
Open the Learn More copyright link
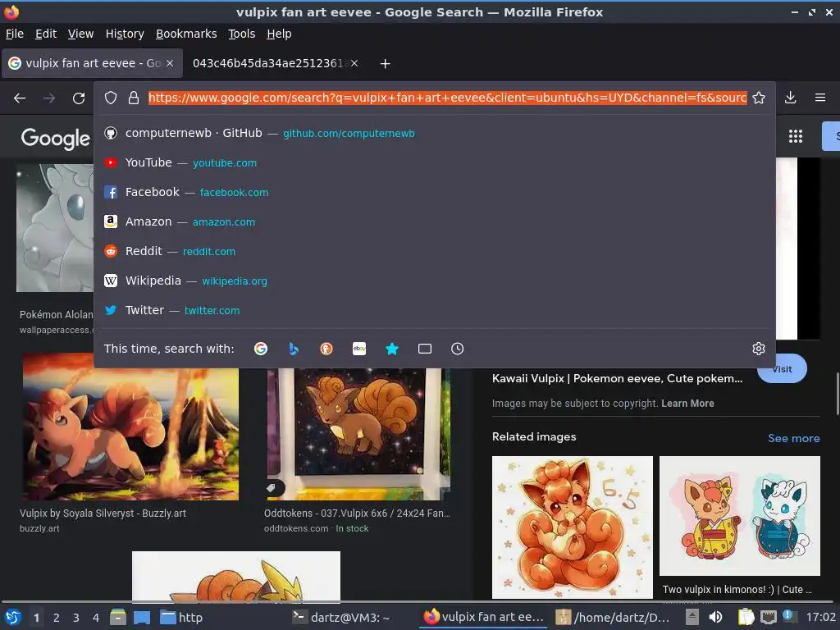point(687,404)
